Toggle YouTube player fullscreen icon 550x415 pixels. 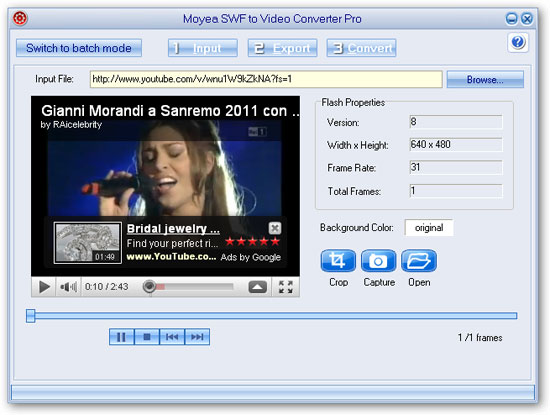pos(286,287)
